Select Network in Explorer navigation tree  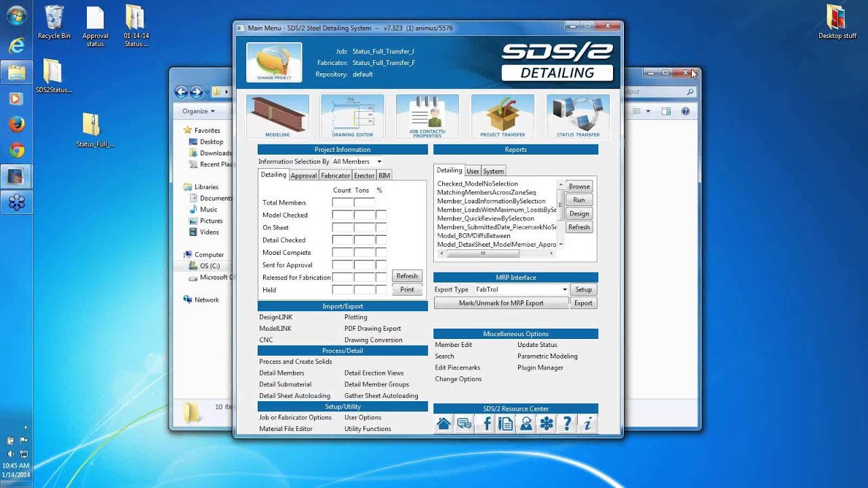click(207, 300)
